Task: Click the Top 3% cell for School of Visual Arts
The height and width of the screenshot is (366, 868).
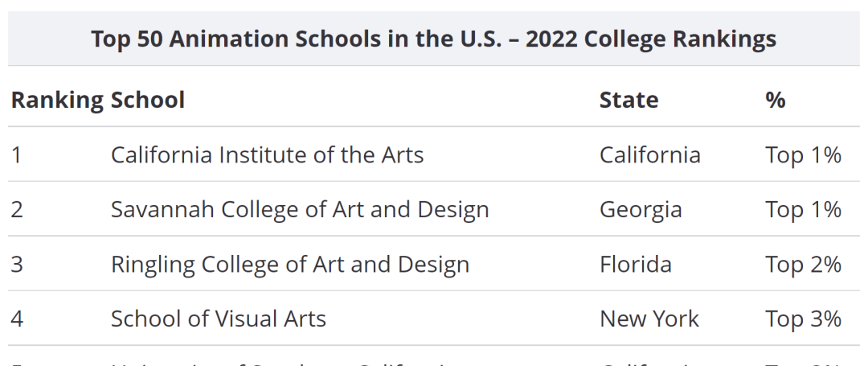Action: click(x=803, y=319)
